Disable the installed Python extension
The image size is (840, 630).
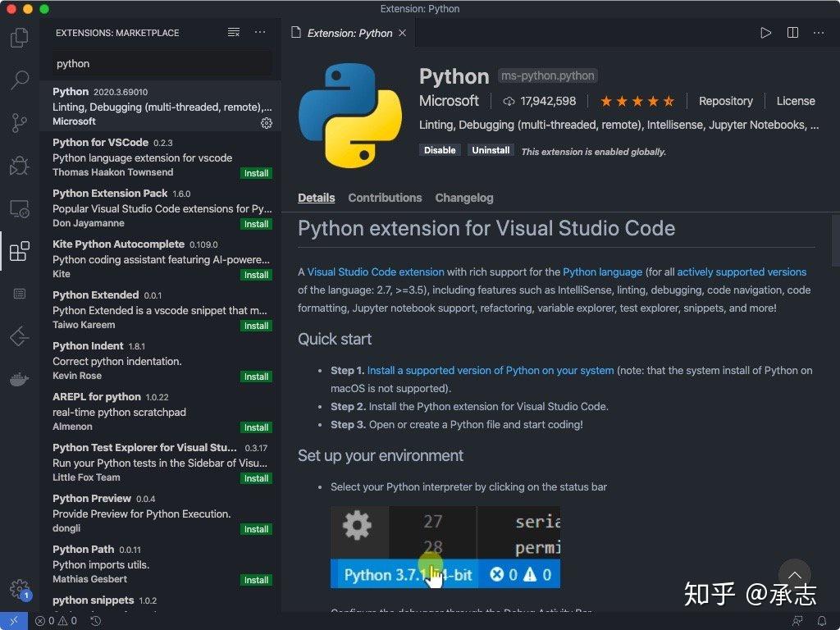[x=440, y=150]
